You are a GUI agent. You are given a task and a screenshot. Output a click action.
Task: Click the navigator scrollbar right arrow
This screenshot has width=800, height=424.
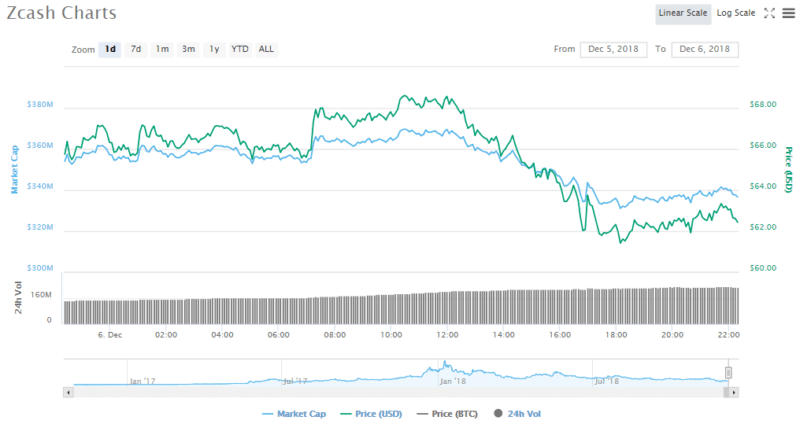[x=734, y=392]
